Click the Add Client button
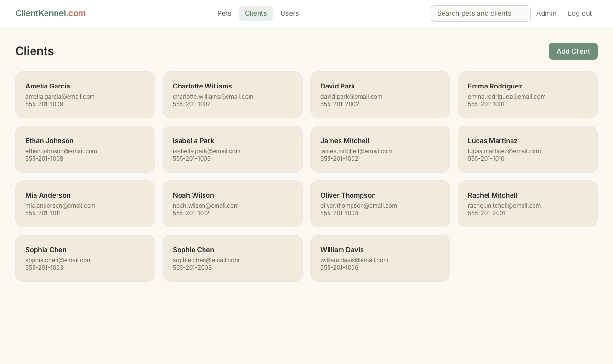Viewport: 613px width, 364px height. click(x=573, y=51)
